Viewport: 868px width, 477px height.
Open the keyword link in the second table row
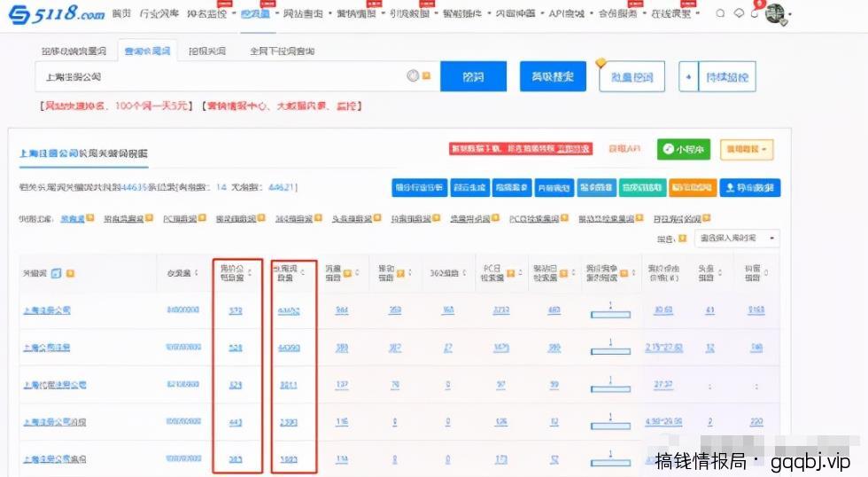tap(46, 348)
